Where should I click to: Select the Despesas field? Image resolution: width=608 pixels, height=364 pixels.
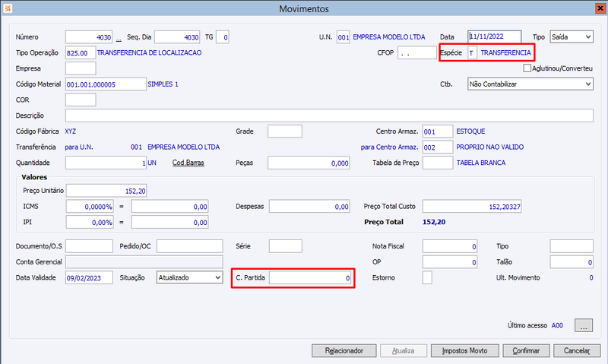click(x=309, y=207)
